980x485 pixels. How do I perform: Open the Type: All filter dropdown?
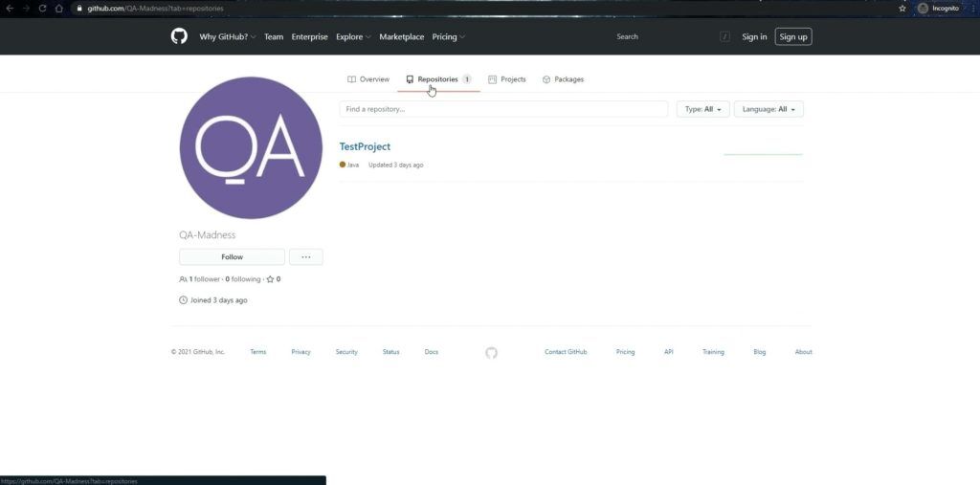point(703,109)
